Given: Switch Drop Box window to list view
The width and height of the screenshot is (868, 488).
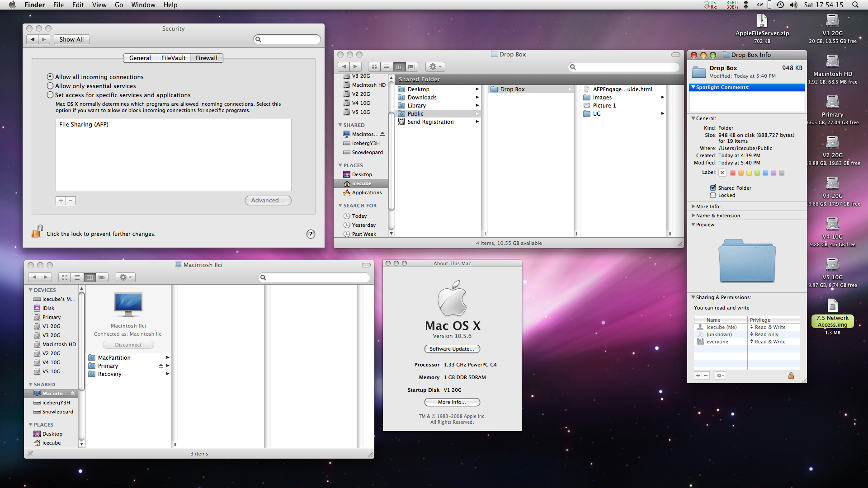Looking at the screenshot, I should [387, 67].
